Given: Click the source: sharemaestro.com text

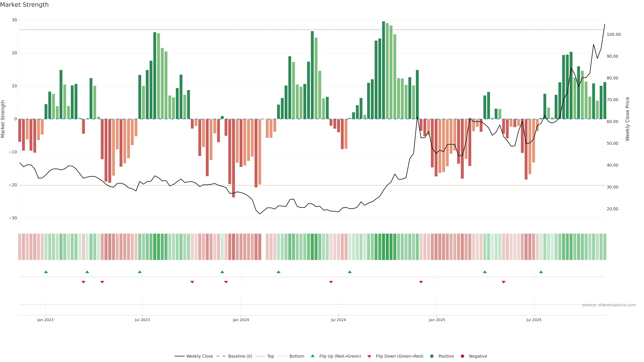Looking at the screenshot, I should (x=609, y=305).
